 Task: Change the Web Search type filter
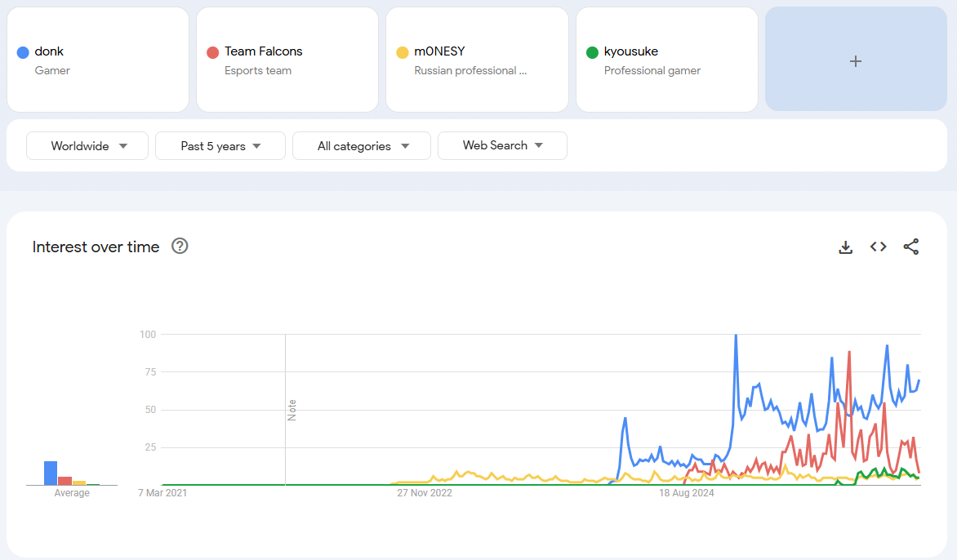[x=502, y=145]
